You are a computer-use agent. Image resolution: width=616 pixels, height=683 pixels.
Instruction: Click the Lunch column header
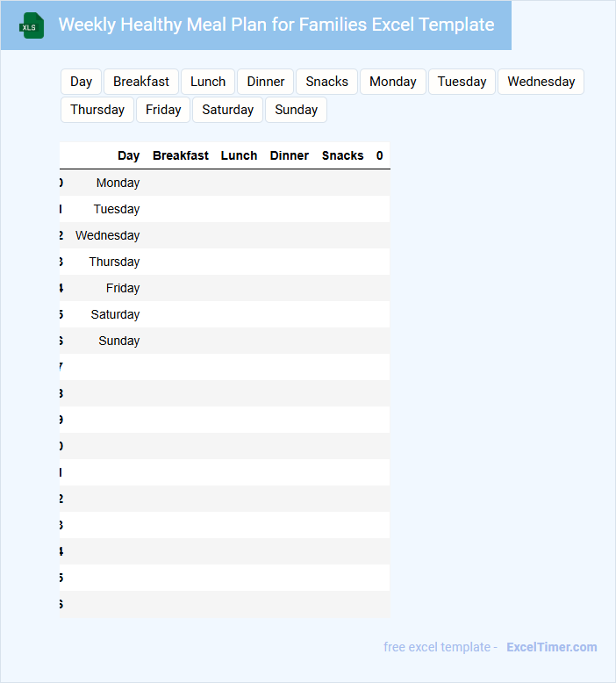coord(239,155)
